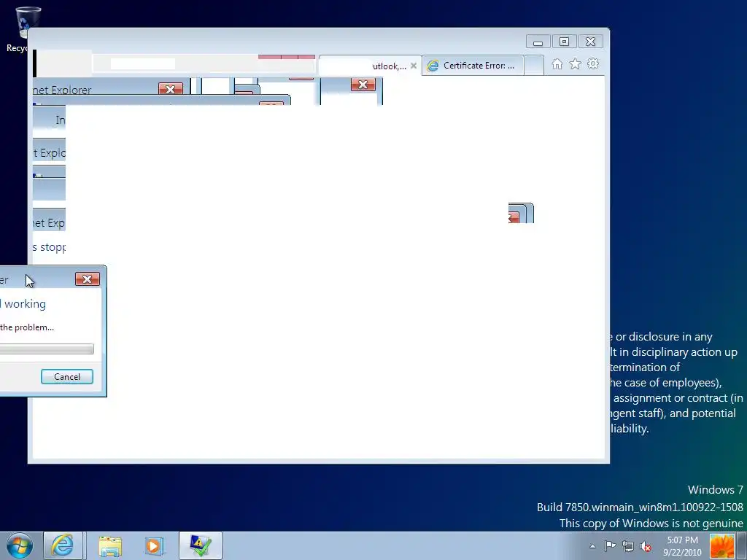The image size is (747, 560).
Task: Close the stopped working dialog
Action: pyautogui.click(x=88, y=279)
